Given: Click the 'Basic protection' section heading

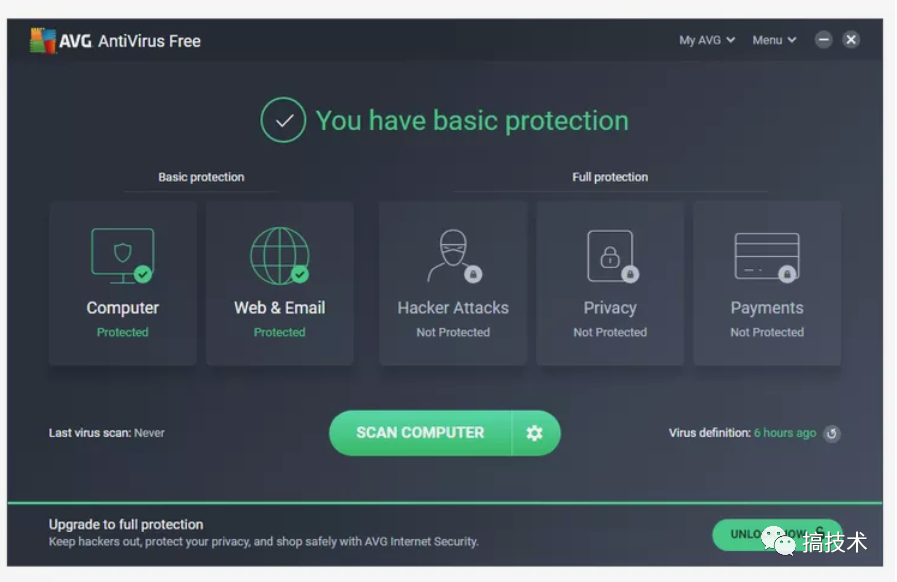Looking at the screenshot, I should [201, 177].
